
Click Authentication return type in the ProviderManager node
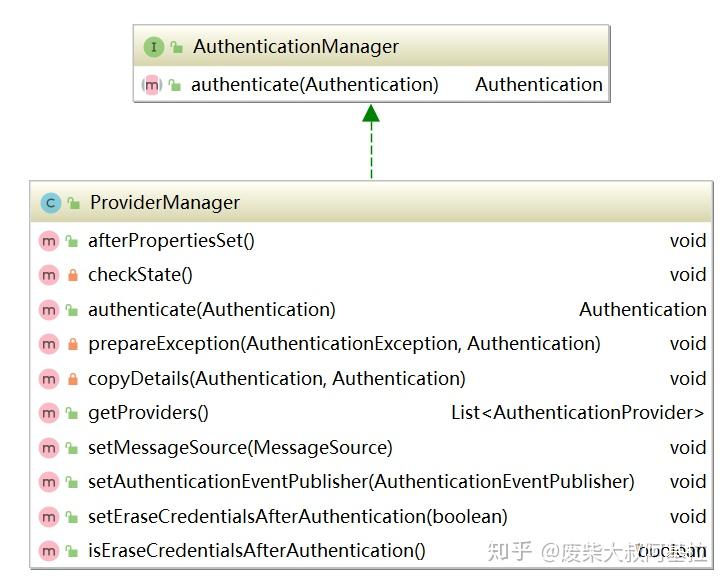643,310
